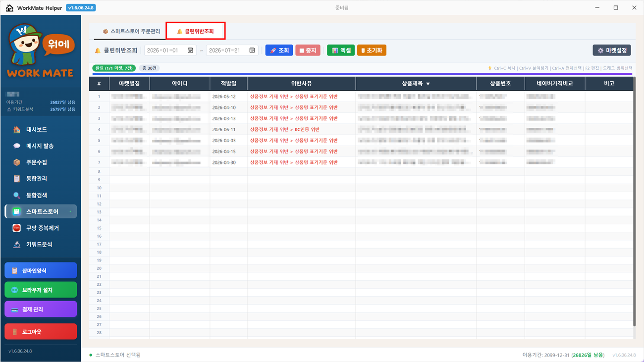Open the 통합관리 sidebar menu
Screen dimensions: 644x362
[x=41, y=178]
